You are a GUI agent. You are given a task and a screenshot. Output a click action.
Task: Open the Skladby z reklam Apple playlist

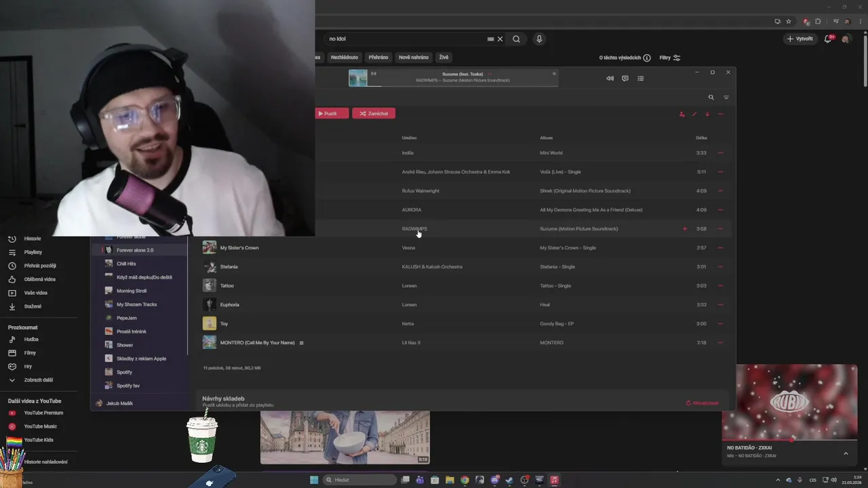tap(140, 359)
